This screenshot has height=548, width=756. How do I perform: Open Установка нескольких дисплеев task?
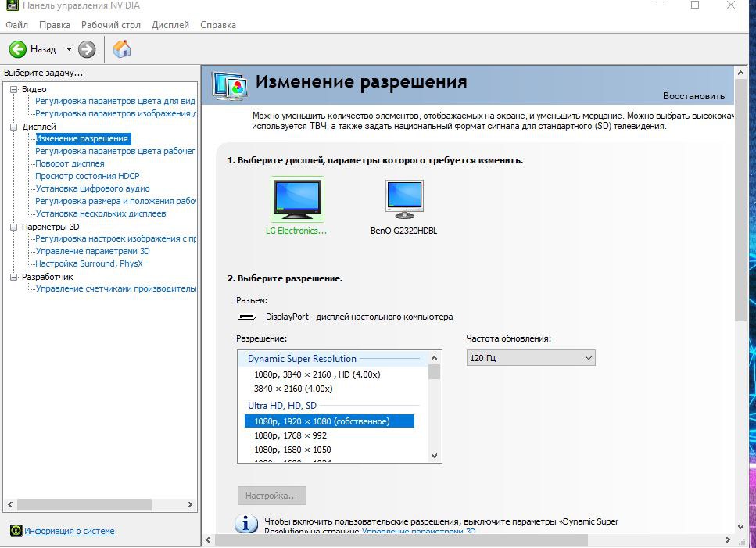pyautogui.click(x=101, y=213)
